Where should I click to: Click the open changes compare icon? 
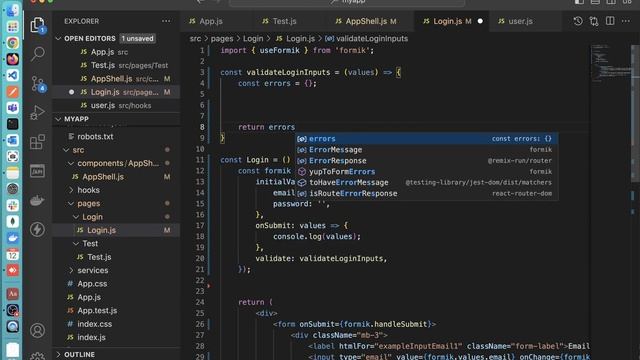(594, 21)
